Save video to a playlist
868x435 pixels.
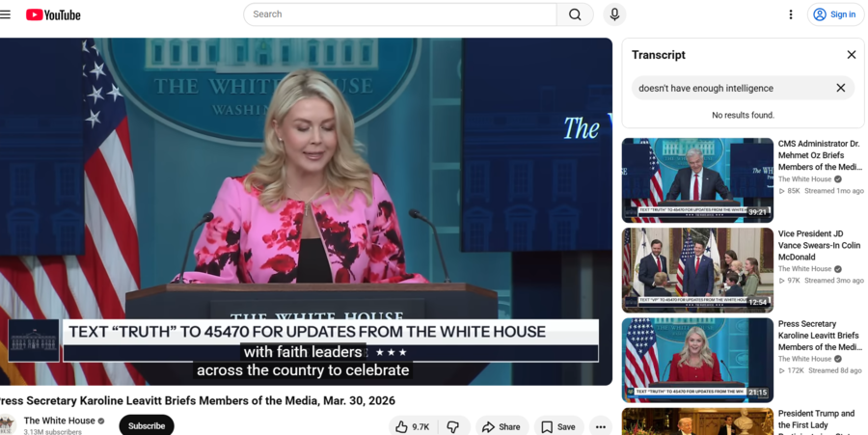pyautogui.click(x=558, y=426)
